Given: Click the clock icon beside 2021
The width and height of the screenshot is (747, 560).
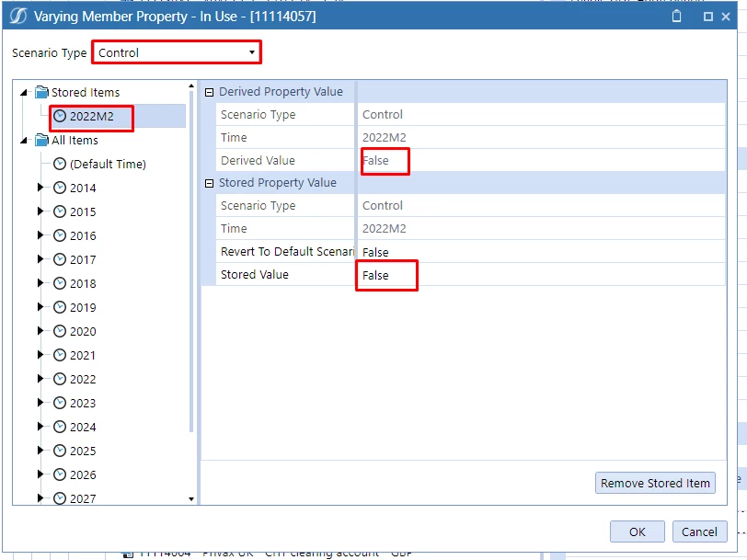Looking at the screenshot, I should point(60,355).
